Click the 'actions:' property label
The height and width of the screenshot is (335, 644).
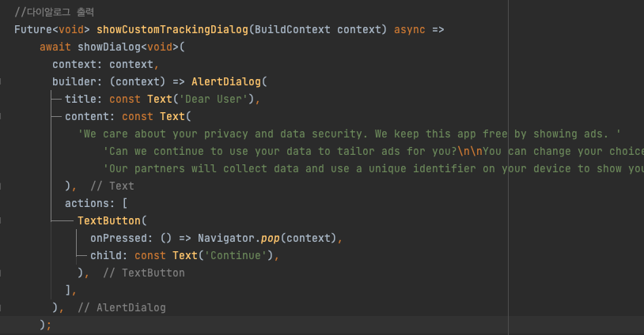90,203
